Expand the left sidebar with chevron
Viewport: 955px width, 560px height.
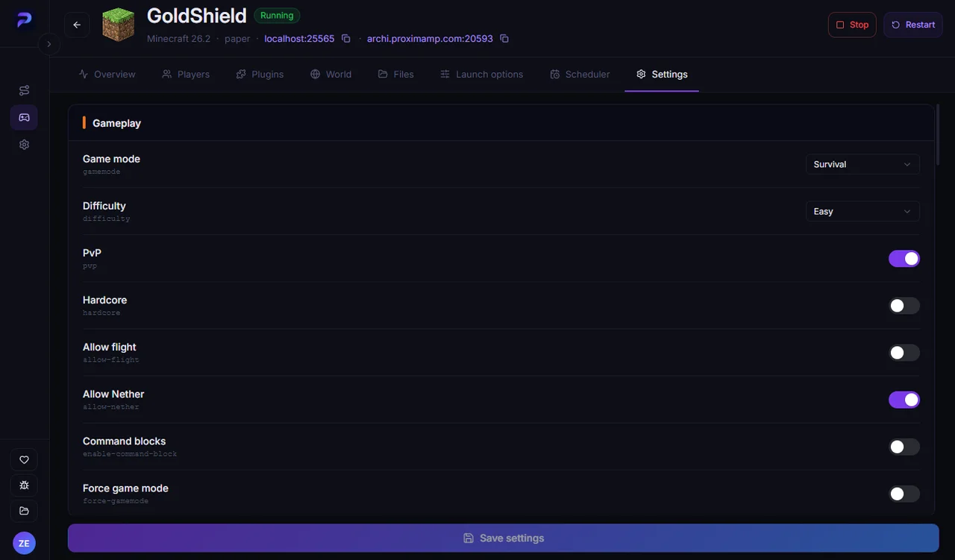point(48,44)
